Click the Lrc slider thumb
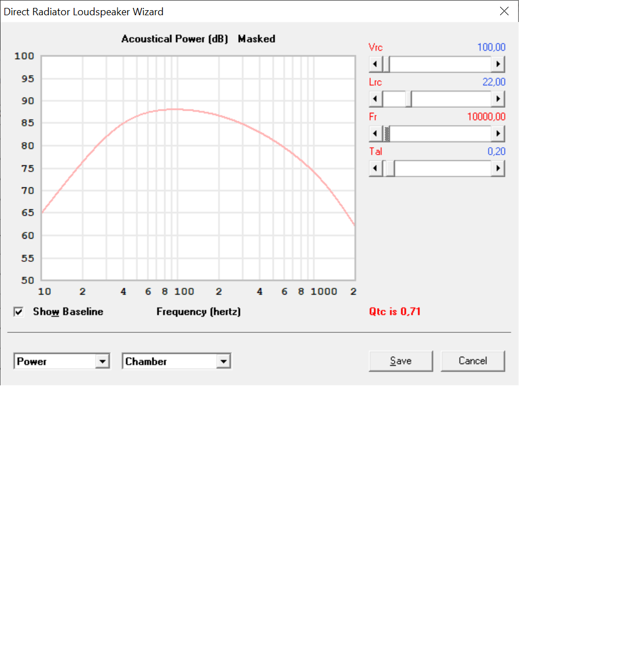This screenshot has height=650, width=644. click(x=409, y=99)
